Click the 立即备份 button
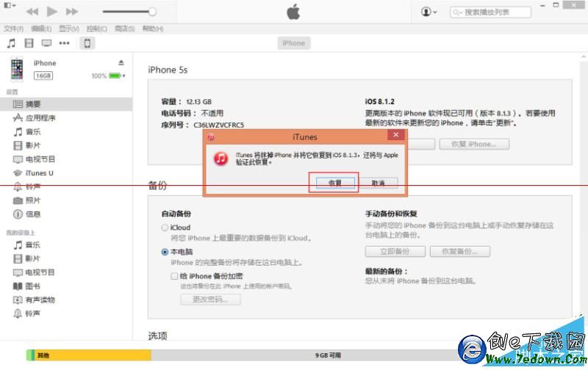This screenshot has height=370, width=588. 395,251
